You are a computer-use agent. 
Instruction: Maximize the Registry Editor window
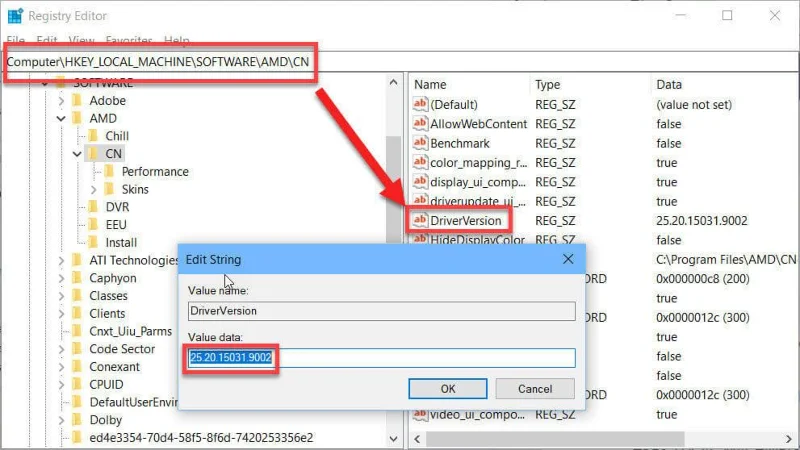[727, 16]
